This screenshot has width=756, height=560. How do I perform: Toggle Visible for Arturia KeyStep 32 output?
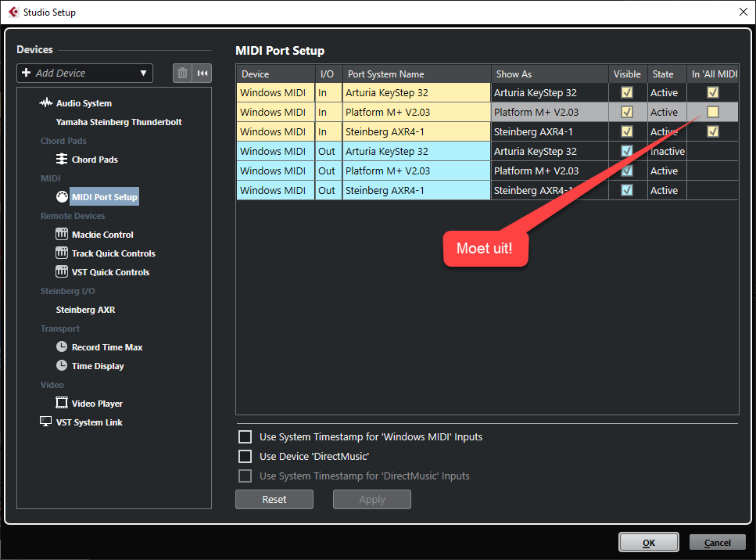(627, 151)
